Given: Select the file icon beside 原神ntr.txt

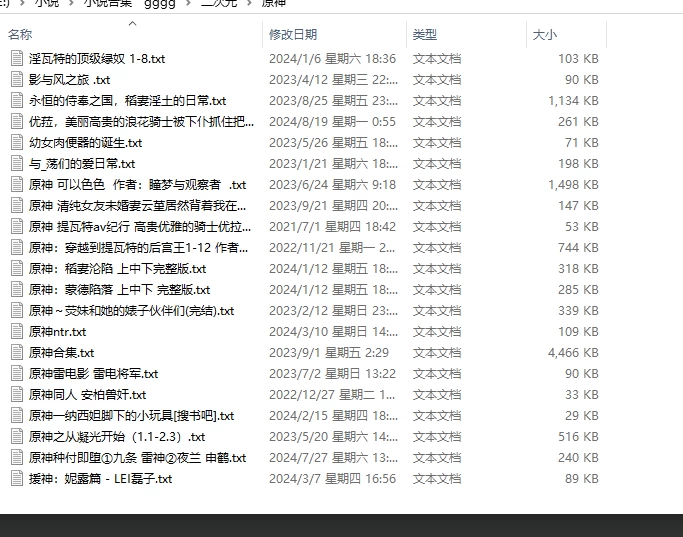Looking at the screenshot, I should 17,331.
